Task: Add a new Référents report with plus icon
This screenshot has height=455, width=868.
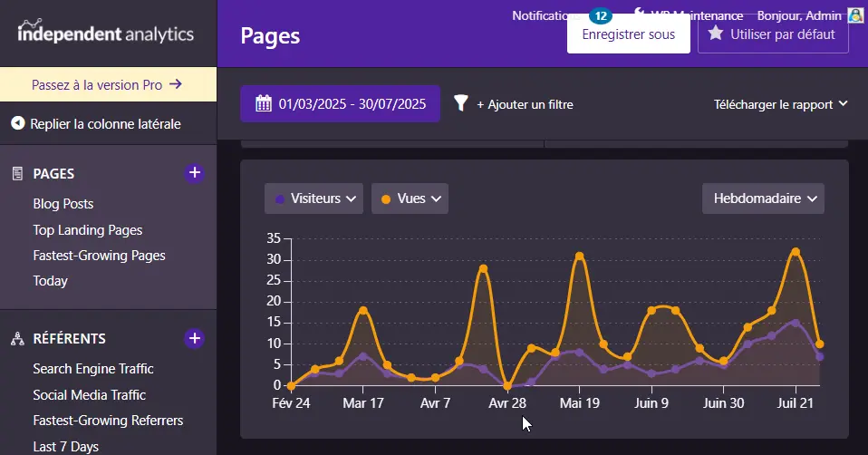Action: point(194,338)
